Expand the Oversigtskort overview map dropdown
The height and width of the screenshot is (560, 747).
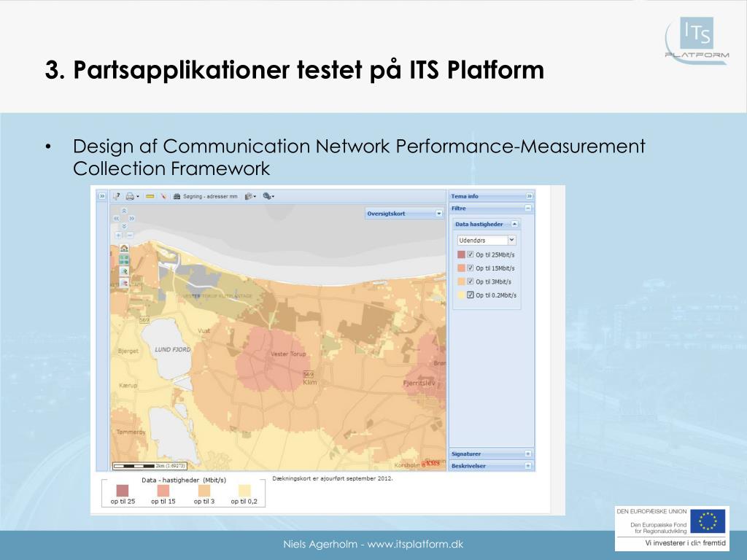438,214
